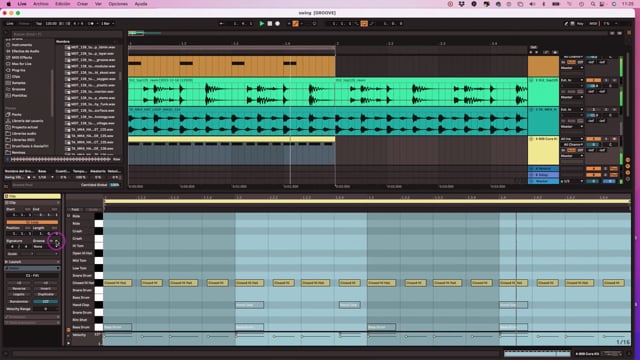Click the Hand Clap piano roll key

pos(99,305)
